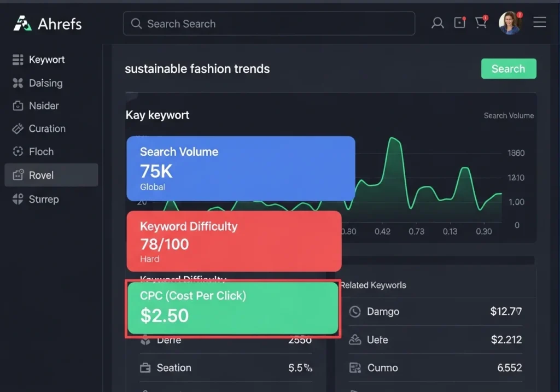This screenshot has width=560, height=392.
Task: Click the red Keyword Difficulty card
Action: [234, 241]
